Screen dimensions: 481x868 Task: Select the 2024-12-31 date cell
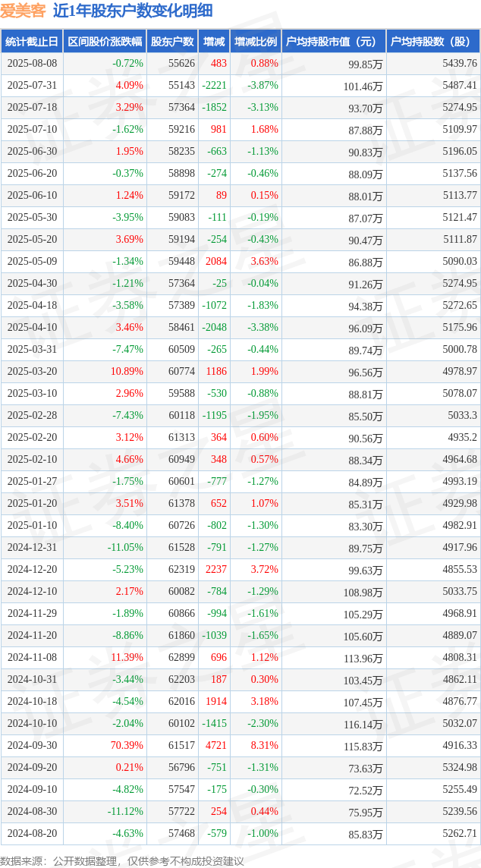[32, 547]
